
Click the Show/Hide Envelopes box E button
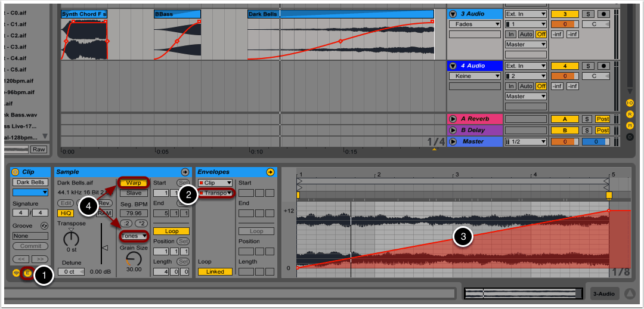tap(27, 273)
